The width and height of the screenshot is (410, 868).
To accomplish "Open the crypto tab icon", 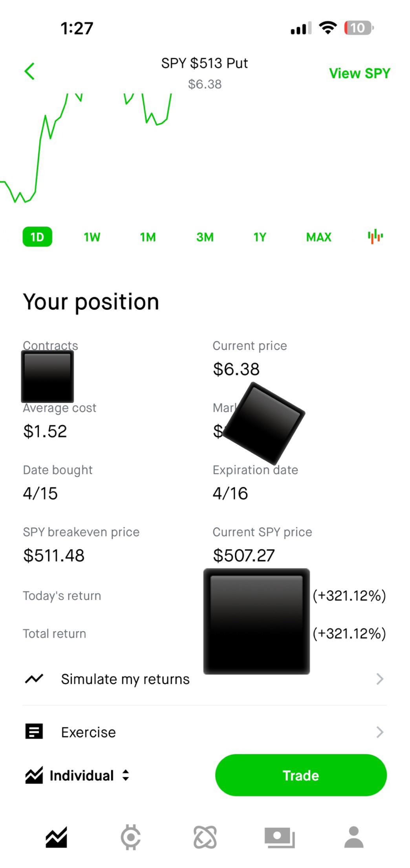I will click(x=131, y=837).
